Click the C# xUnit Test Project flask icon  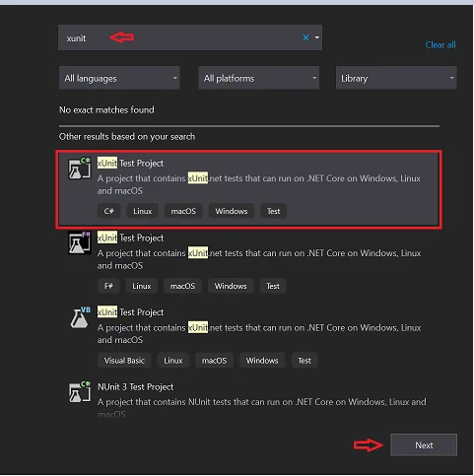(x=79, y=169)
